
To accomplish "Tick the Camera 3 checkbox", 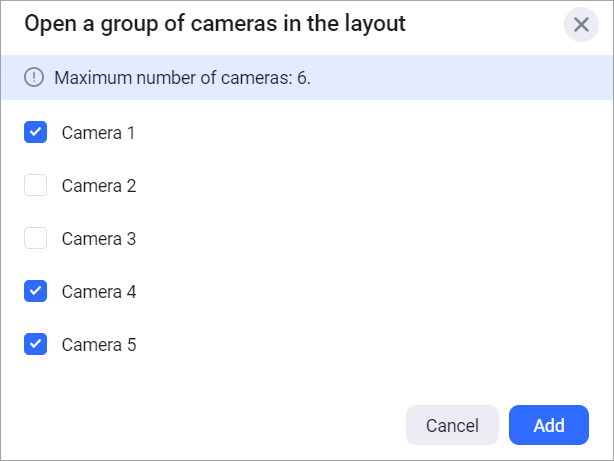I will [36, 238].
